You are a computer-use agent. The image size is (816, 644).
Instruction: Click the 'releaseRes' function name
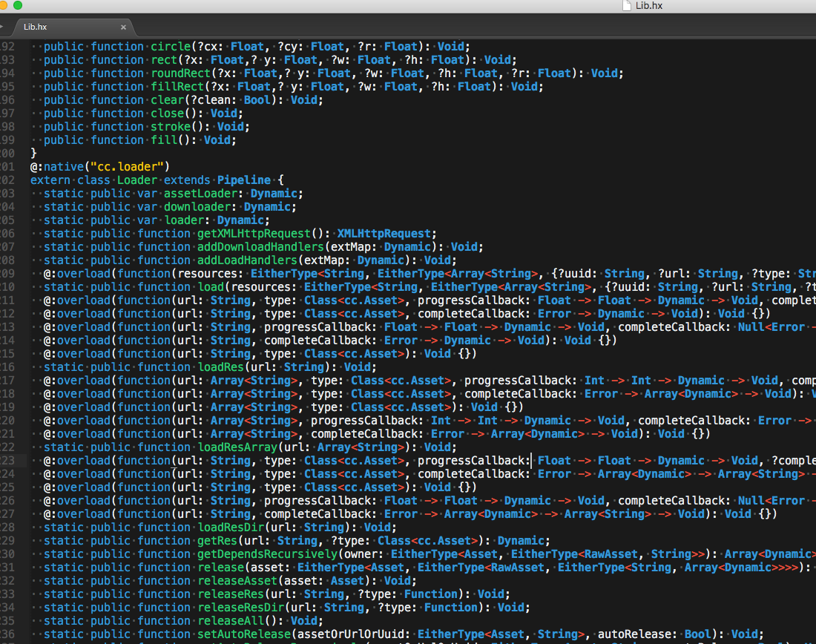pyautogui.click(x=231, y=594)
